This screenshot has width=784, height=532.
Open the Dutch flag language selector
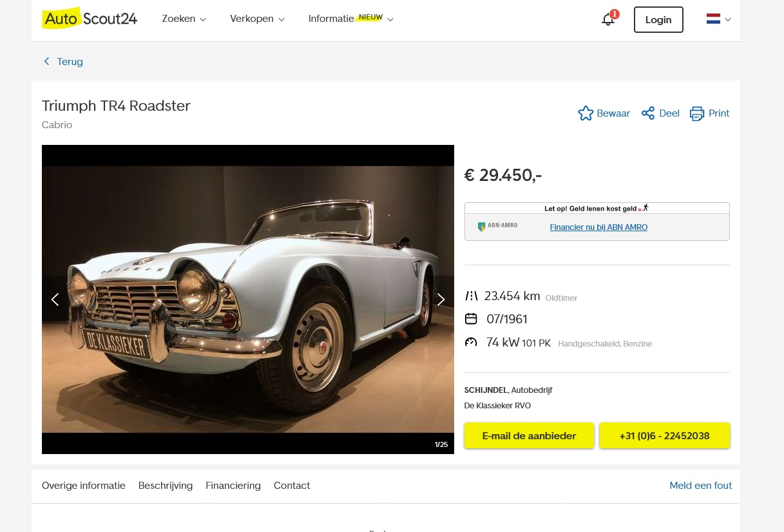point(718,19)
